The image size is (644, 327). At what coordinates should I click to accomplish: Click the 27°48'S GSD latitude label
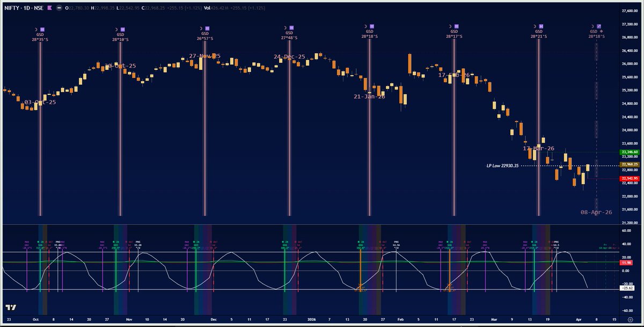coord(288,39)
